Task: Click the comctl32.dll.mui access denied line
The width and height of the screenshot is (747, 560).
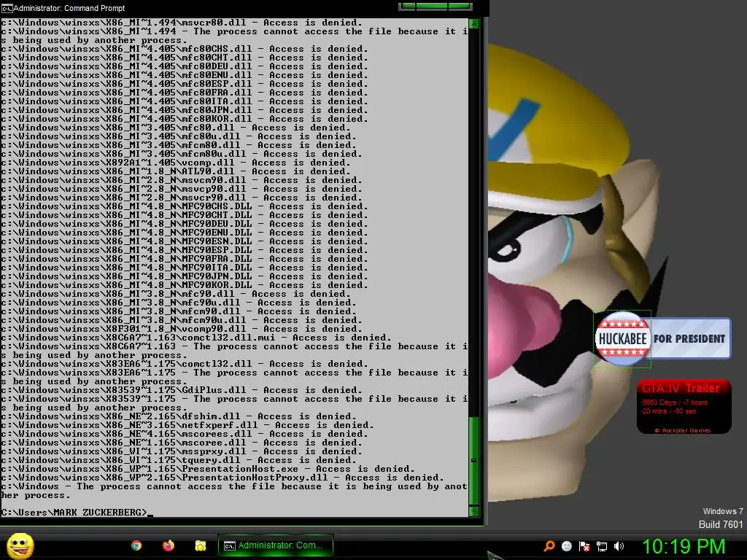Action: tap(196, 338)
